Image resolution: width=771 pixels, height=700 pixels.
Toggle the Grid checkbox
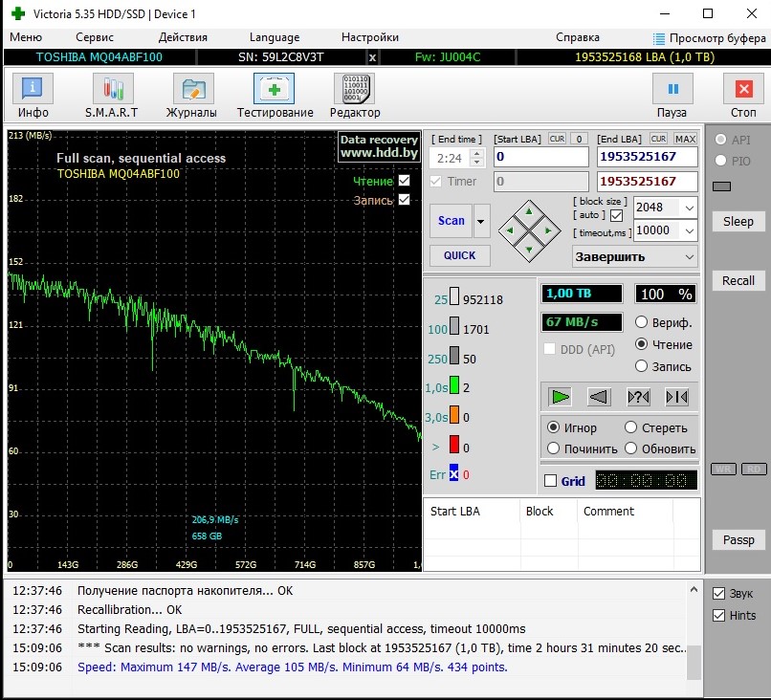pos(550,481)
